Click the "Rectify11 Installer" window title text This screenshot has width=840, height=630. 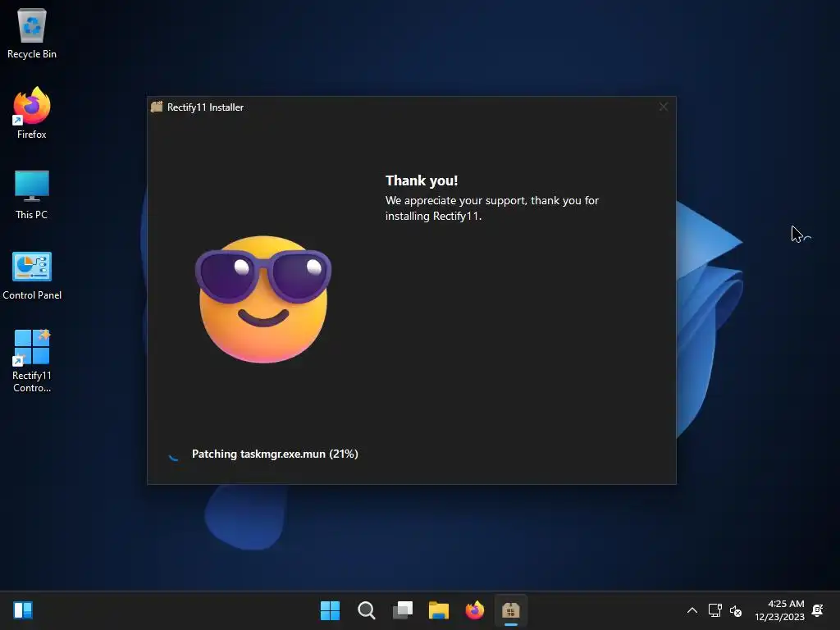tap(205, 107)
